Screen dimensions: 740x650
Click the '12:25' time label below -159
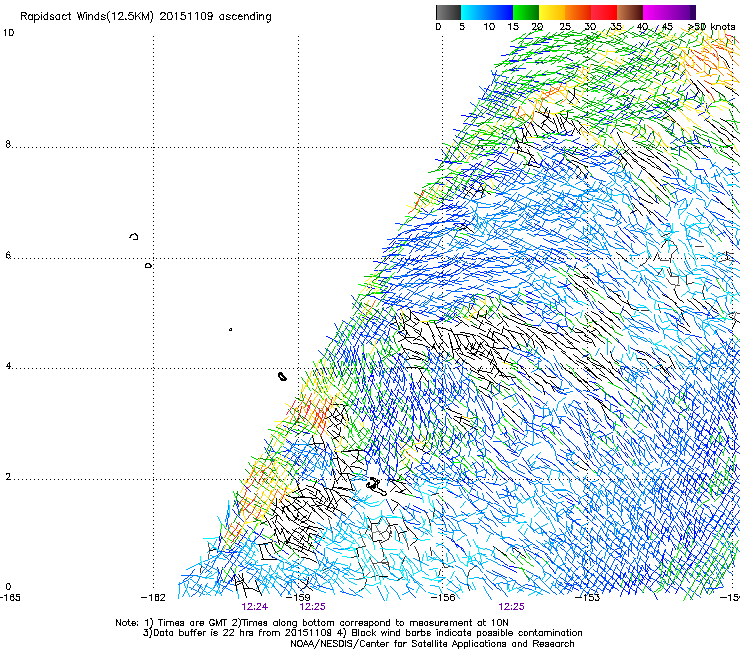[x=312, y=607]
